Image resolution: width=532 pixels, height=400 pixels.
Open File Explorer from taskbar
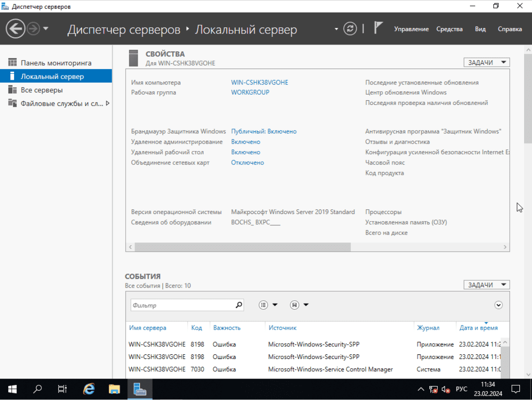tap(114, 389)
